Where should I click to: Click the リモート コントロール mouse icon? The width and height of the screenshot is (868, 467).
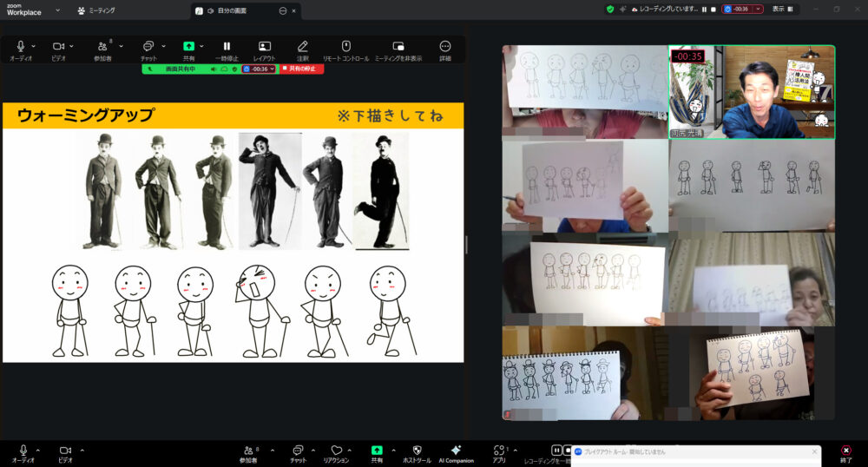(345, 46)
